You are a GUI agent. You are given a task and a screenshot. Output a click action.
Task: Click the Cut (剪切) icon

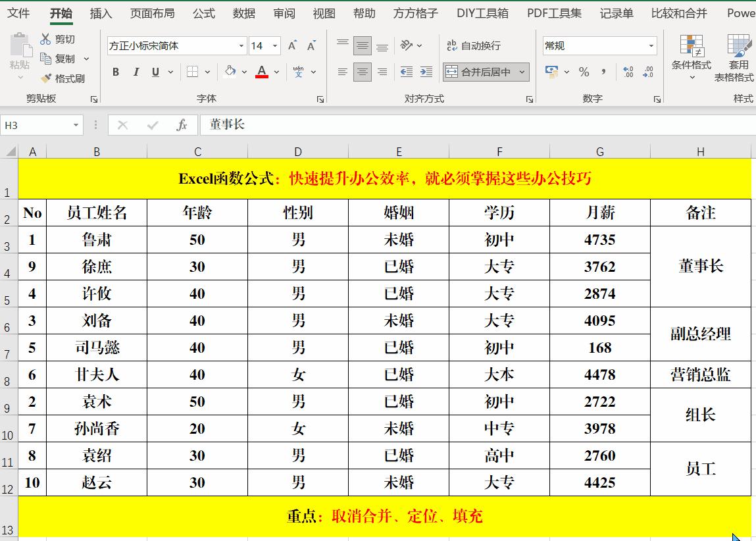point(46,39)
